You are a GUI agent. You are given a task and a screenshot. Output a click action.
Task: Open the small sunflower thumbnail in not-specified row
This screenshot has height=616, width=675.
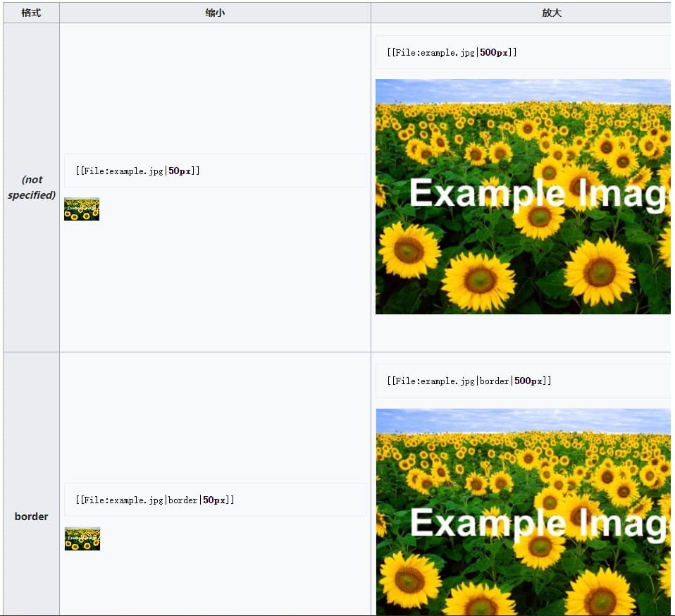click(x=82, y=209)
